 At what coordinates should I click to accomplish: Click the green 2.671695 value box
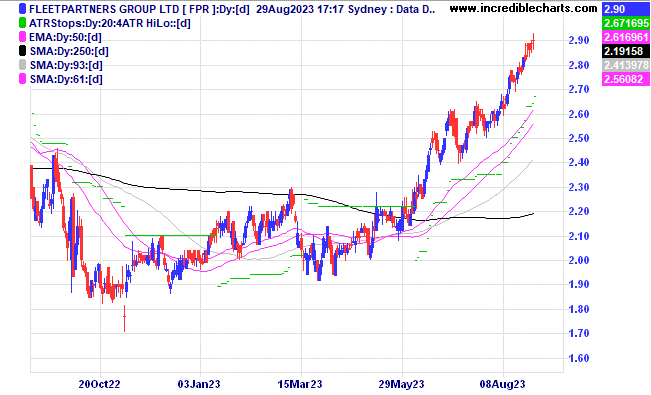point(626,23)
